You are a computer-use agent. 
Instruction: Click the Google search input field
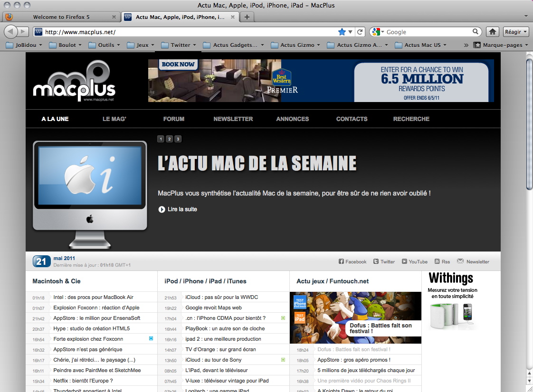(x=428, y=32)
